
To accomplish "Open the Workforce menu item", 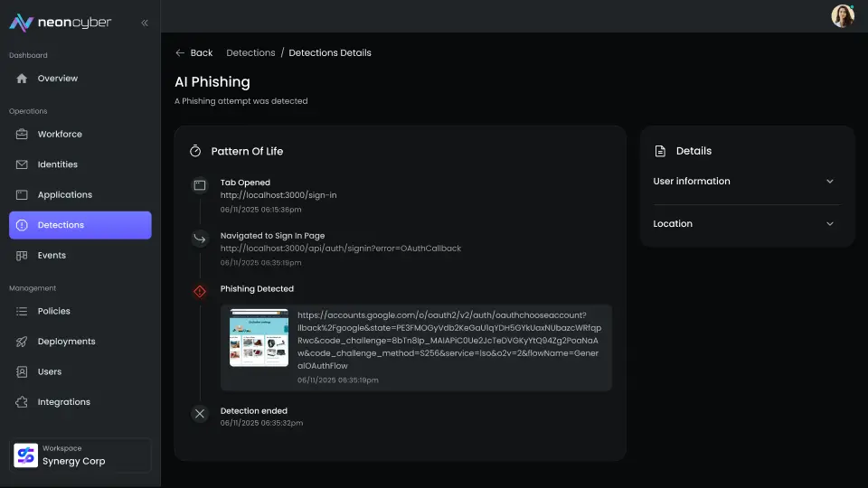I will click(80, 135).
